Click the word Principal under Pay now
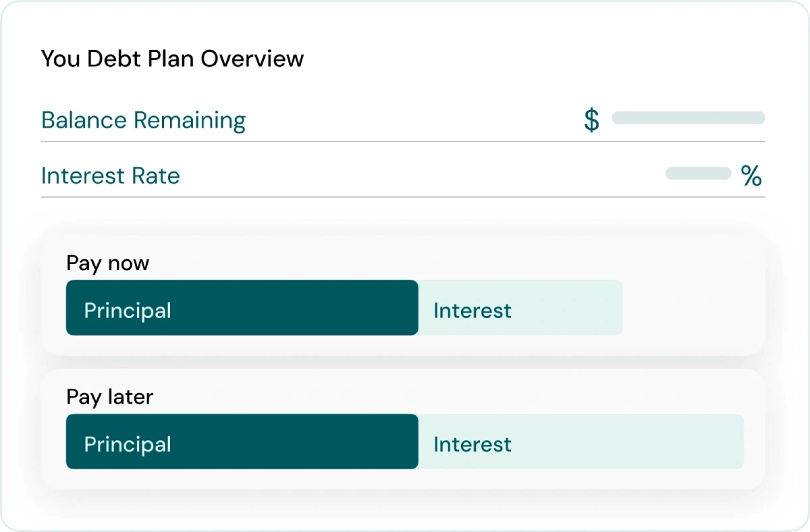 coord(128,311)
